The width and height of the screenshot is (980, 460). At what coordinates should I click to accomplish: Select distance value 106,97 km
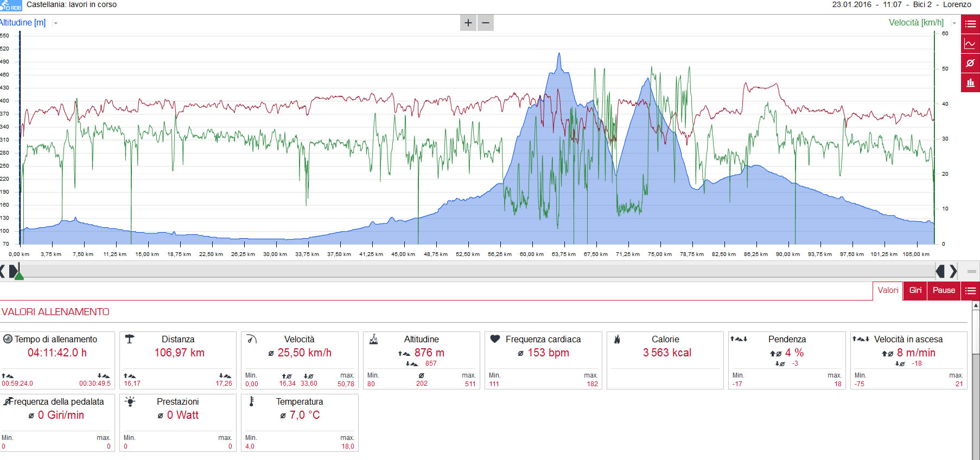(x=179, y=353)
